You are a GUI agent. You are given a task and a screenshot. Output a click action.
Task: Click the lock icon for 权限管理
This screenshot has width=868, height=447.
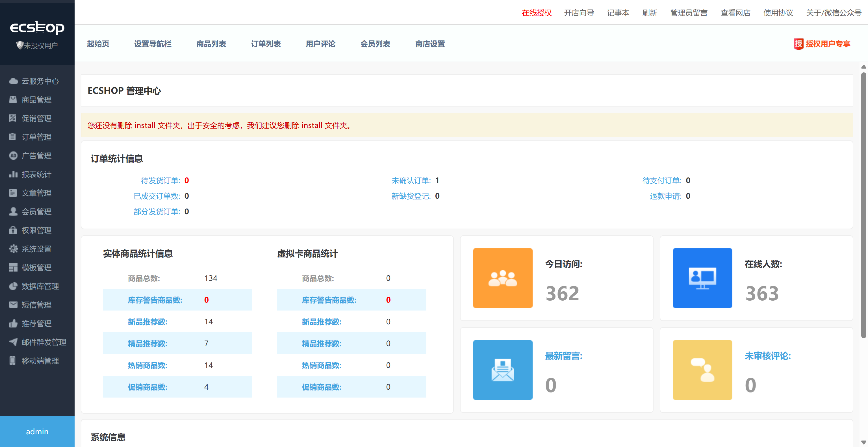13,230
